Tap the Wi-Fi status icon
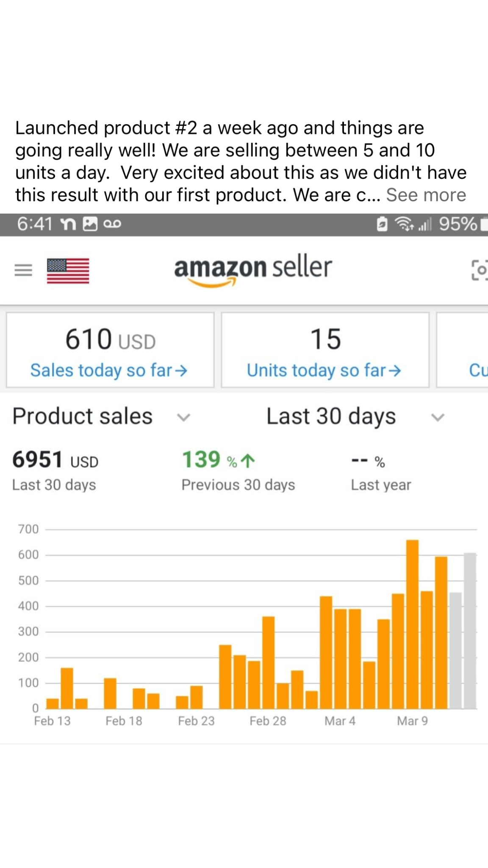Viewport: 488px width, 868px height. [404, 223]
